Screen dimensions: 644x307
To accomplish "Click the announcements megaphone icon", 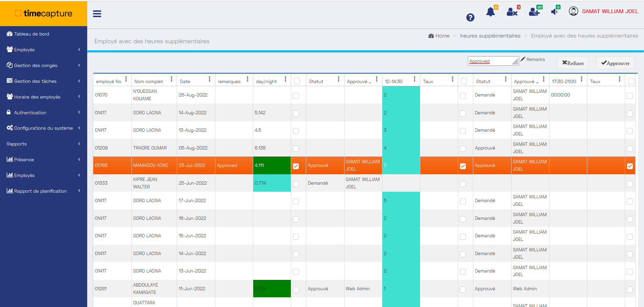I will (x=554, y=12).
